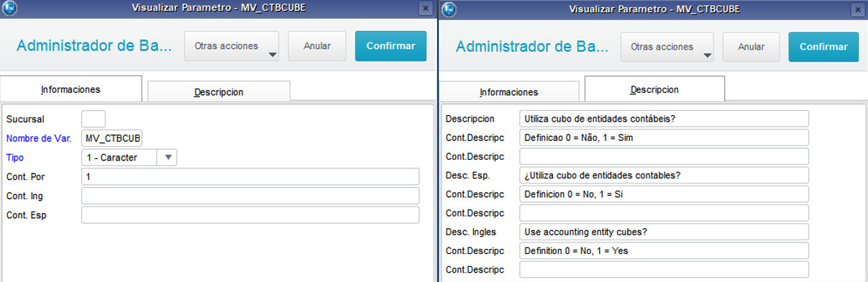Switch to Descripcion tab in left window

point(219,92)
